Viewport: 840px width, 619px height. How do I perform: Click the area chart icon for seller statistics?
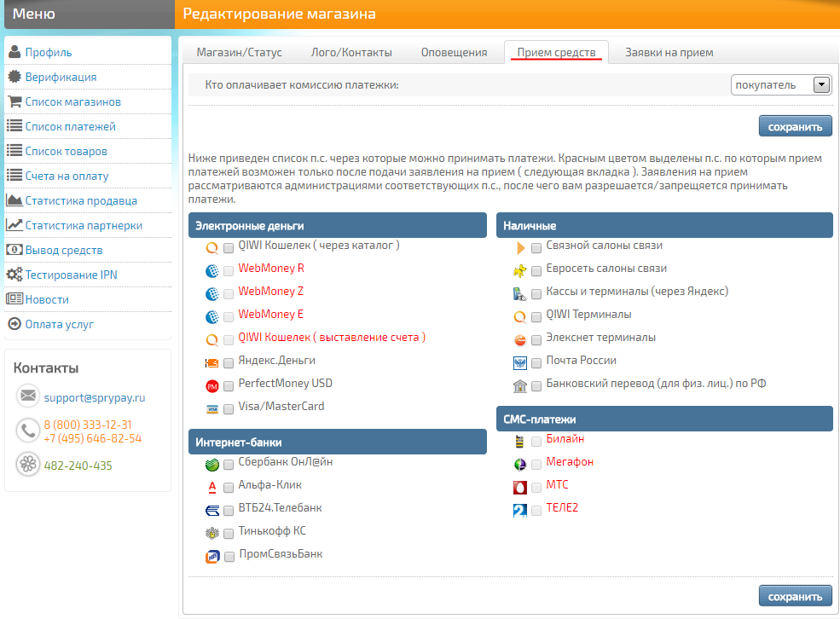[x=14, y=200]
